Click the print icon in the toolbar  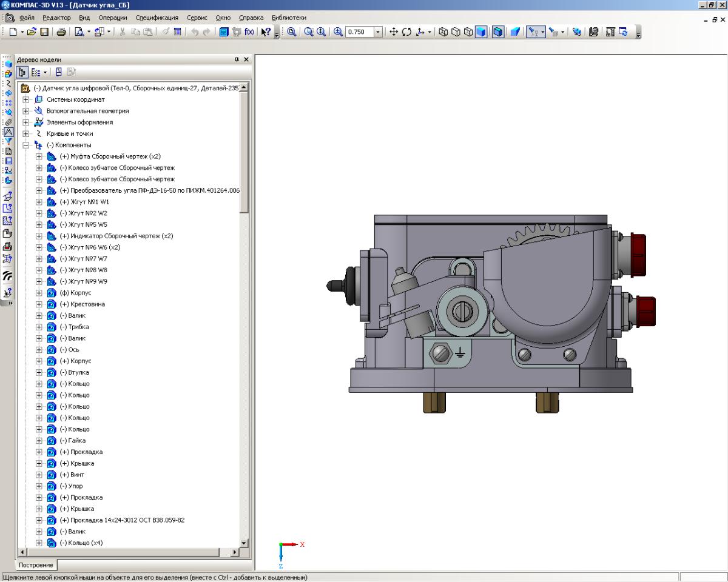pyautogui.click(x=61, y=32)
